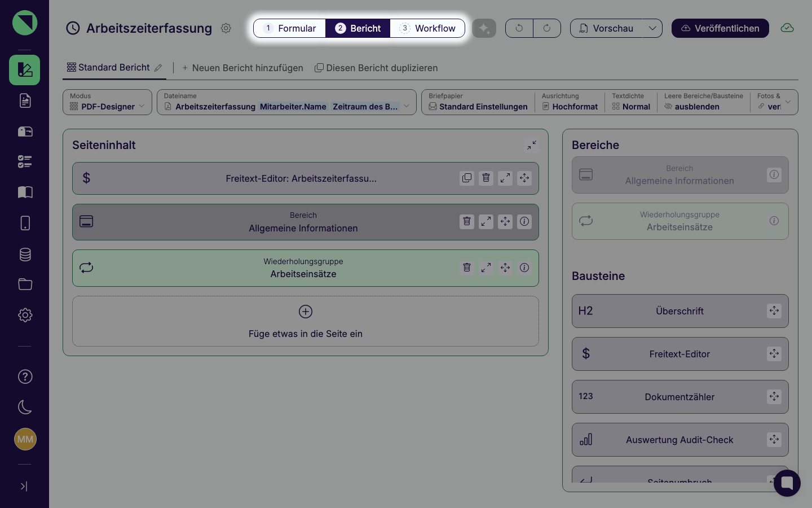The image size is (812, 508).
Task: Rename Standard Bericht with pencil icon
Action: (x=158, y=68)
